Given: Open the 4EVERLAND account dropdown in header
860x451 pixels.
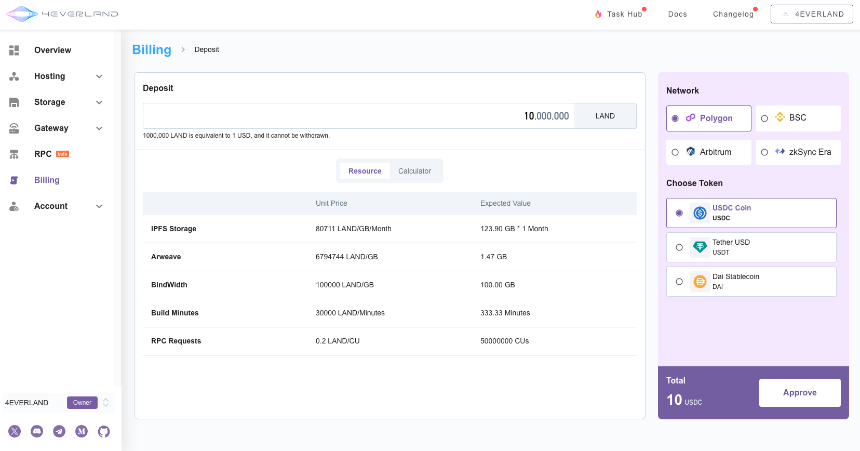Looking at the screenshot, I should (x=812, y=14).
